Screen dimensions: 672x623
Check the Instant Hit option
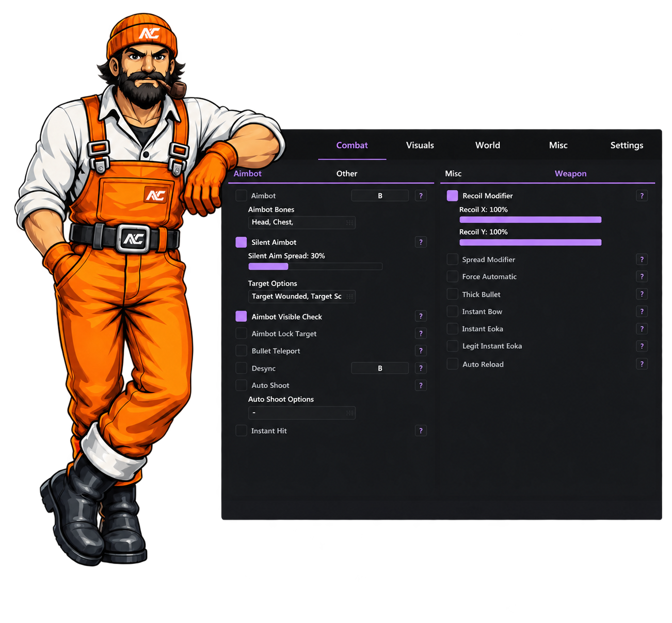241,431
